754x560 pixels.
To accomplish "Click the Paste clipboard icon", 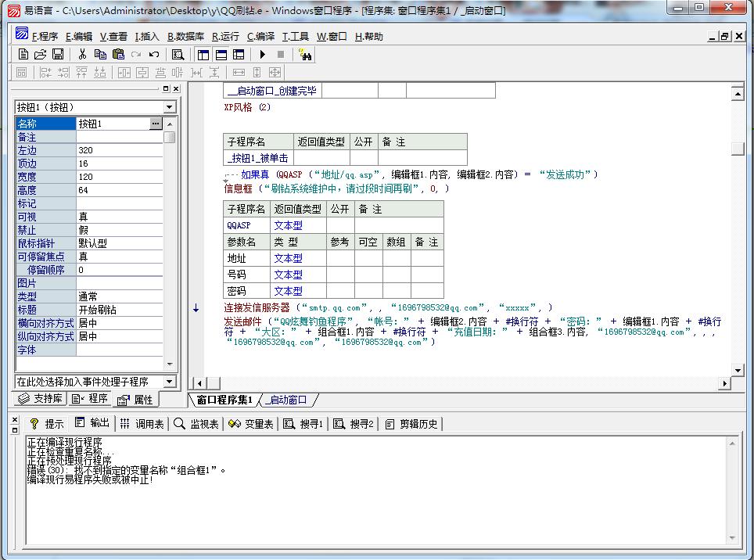I will pos(118,55).
